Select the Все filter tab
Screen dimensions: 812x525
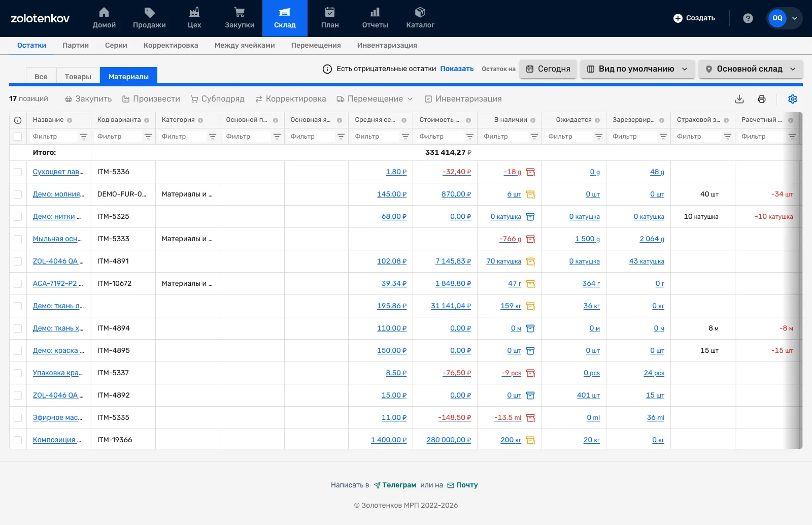[41, 77]
